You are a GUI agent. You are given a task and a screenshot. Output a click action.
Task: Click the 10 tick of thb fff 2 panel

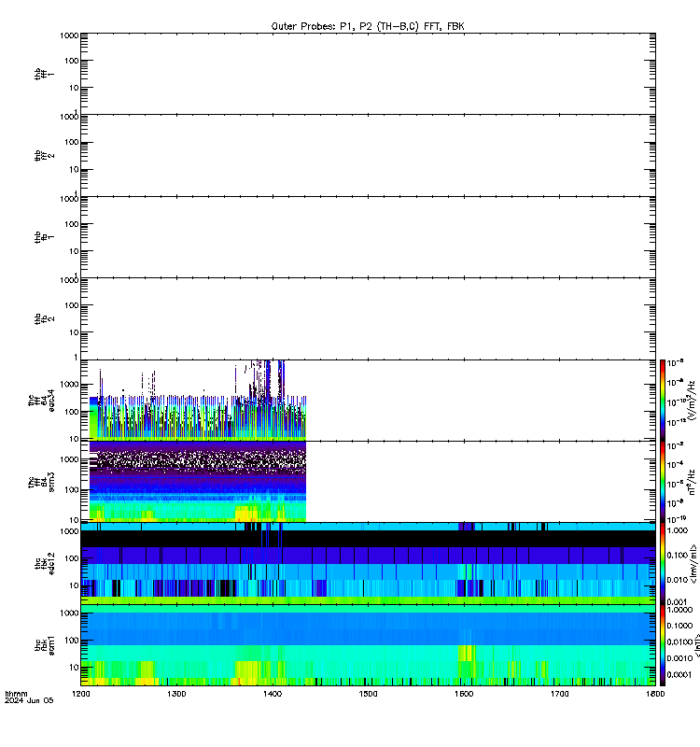(74, 169)
